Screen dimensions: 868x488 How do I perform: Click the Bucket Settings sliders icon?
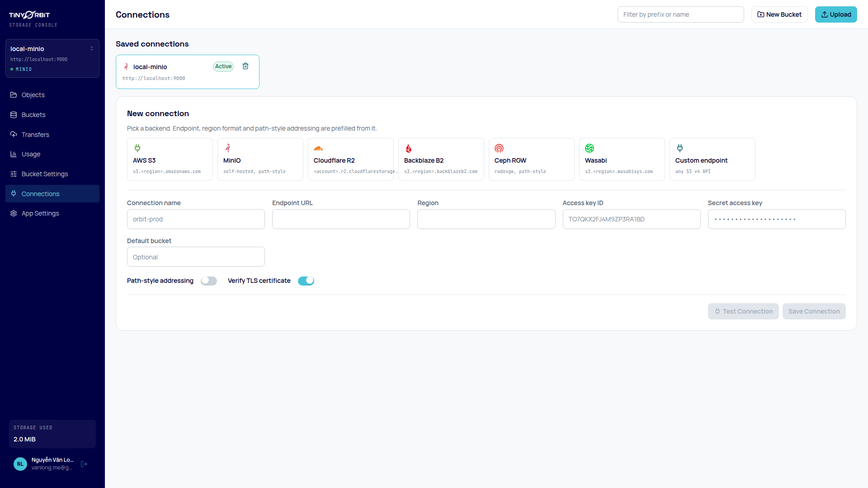tap(14, 174)
